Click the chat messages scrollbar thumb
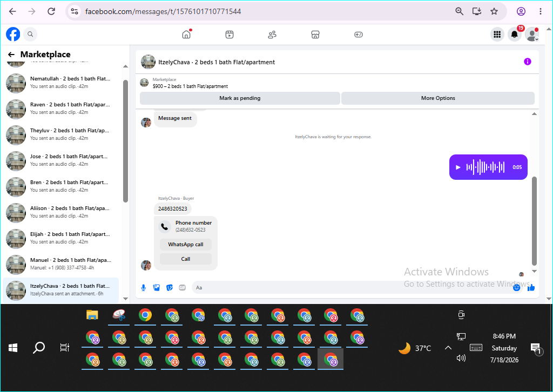Image resolution: width=553 pixels, height=392 pixels. coord(534,221)
